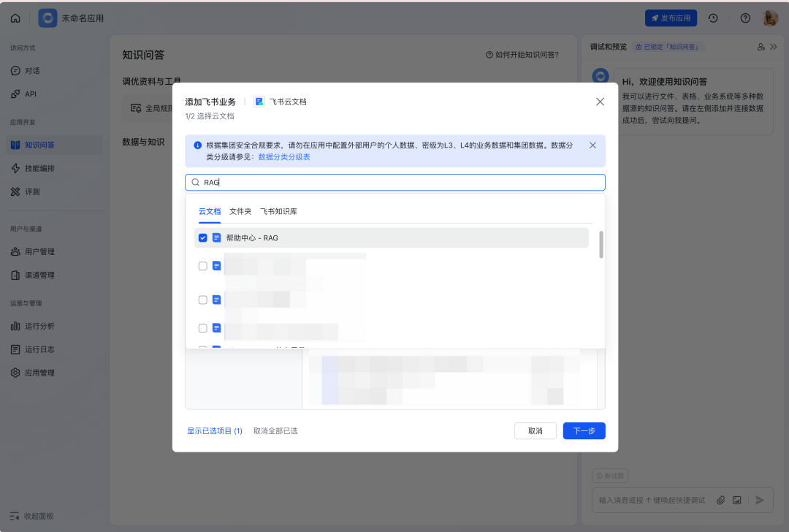Switch to 云文档 tab
The height and width of the screenshot is (532, 789).
tap(210, 211)
